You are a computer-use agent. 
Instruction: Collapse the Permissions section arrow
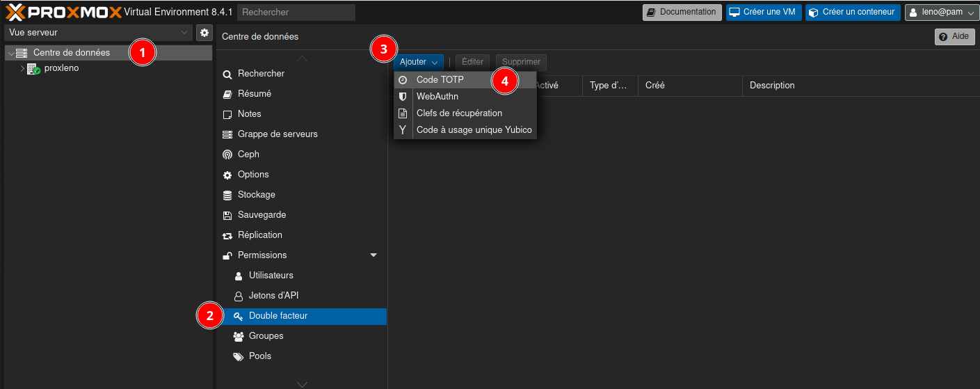click(373, 255)
